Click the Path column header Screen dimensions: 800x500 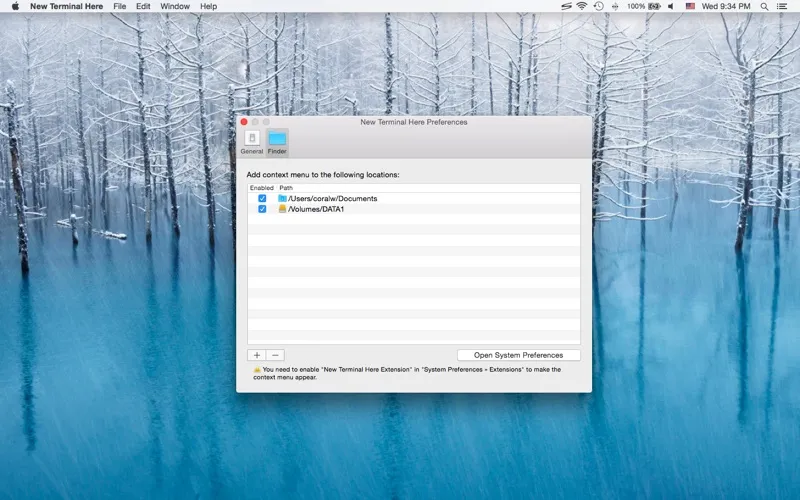point(286,188)
